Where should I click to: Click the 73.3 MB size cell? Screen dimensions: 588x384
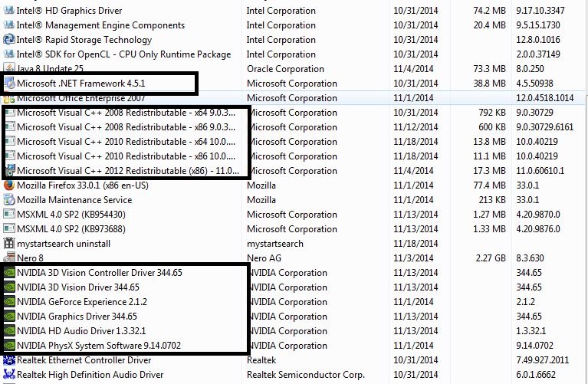click(x=489, y=69)
